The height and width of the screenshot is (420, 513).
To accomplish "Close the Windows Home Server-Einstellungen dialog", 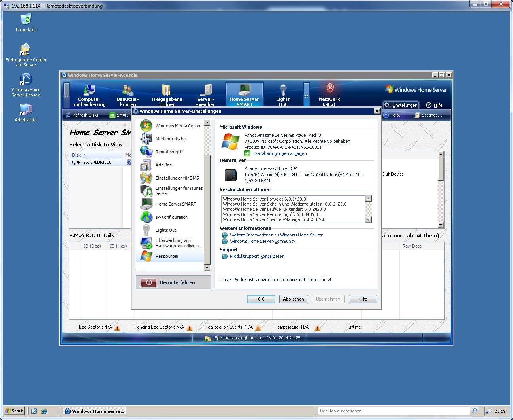I will pos(376,111).
